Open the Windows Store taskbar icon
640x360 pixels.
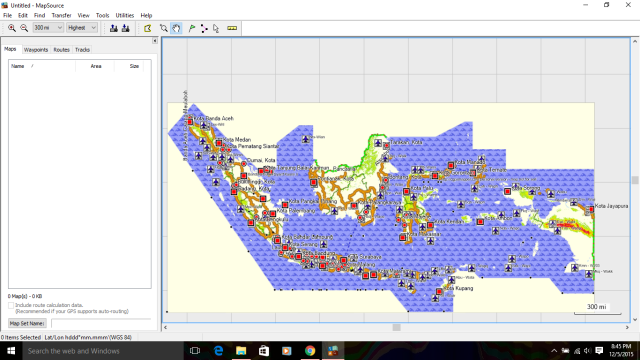click(x=264, y=351)
